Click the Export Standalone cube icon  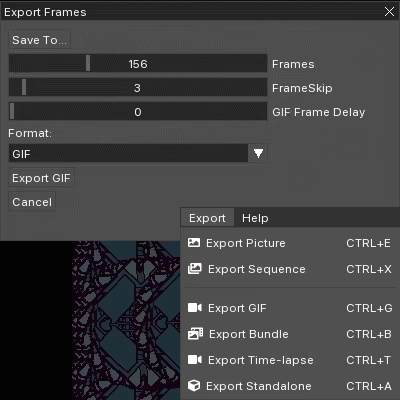point(194,386)
